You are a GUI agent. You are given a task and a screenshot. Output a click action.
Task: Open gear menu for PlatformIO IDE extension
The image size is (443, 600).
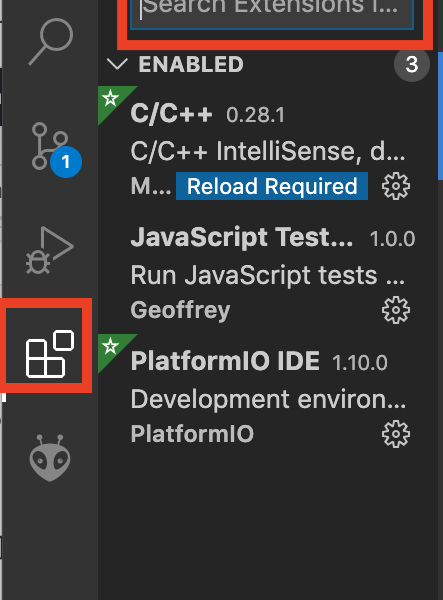(396, 434)
